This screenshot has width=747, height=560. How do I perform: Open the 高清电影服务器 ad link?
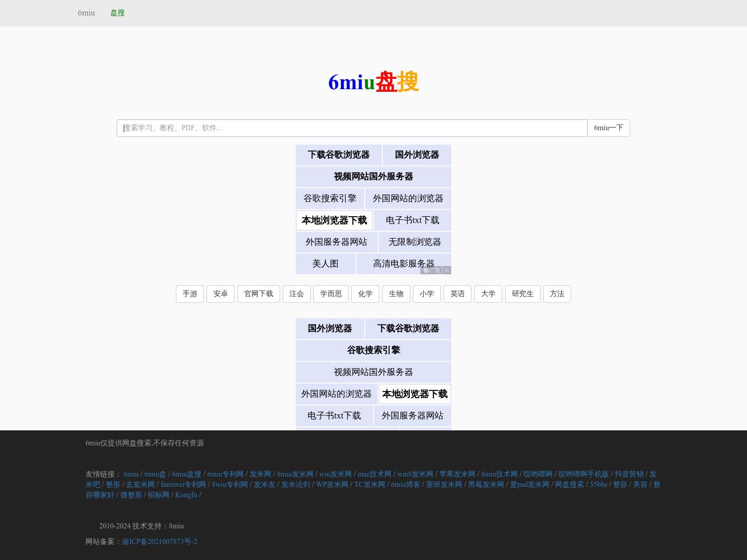tap(404, 264)
